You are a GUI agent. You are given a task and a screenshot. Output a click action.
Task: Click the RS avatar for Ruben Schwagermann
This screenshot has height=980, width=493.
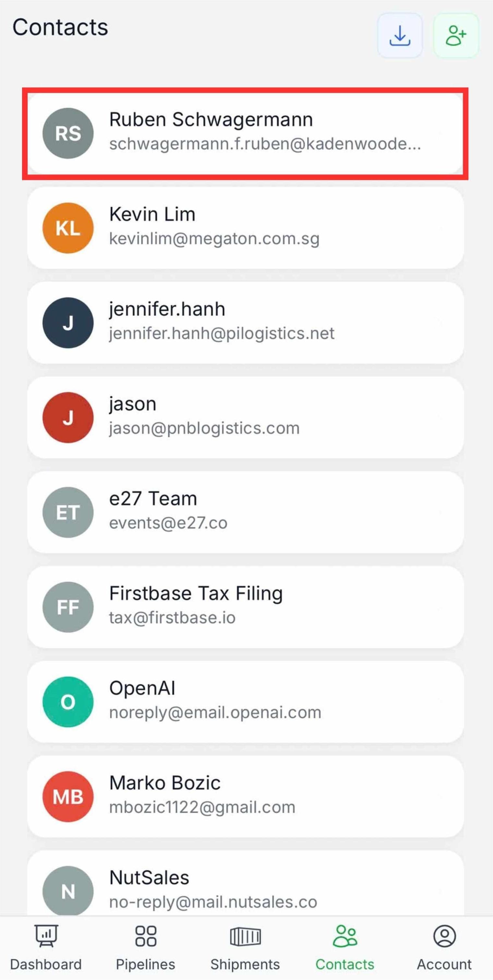coord(68,133)
